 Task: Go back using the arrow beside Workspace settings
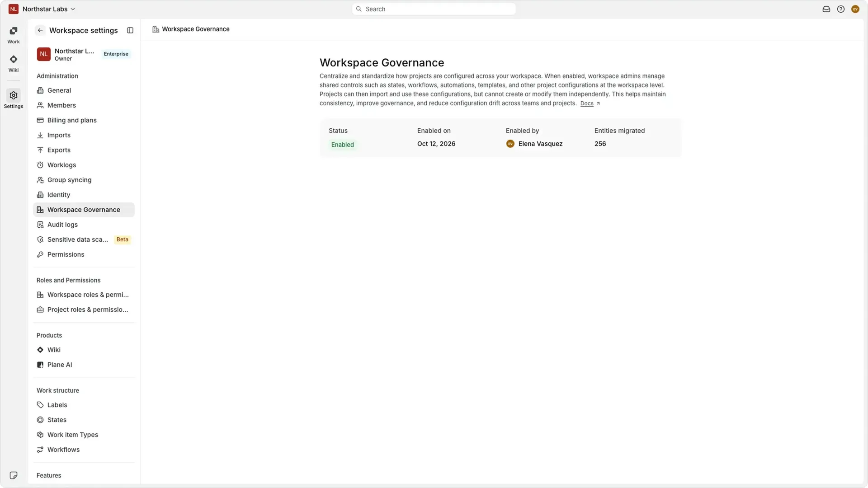tap(40, 30)
